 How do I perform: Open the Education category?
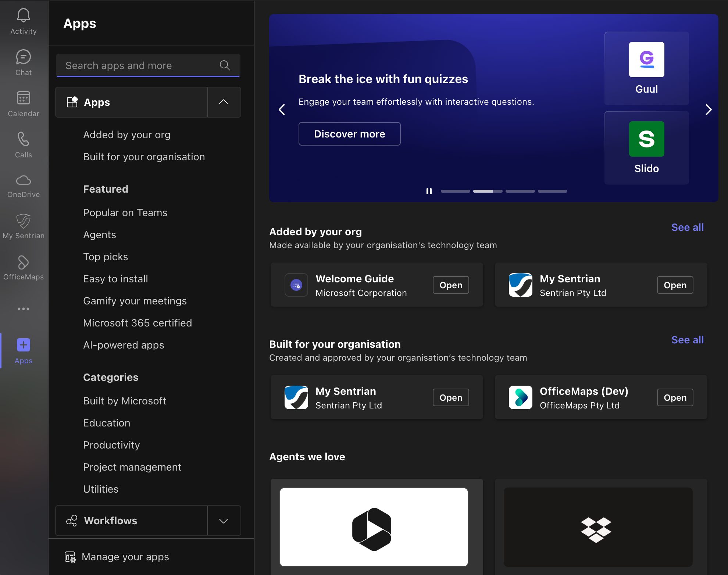[107, 423]
